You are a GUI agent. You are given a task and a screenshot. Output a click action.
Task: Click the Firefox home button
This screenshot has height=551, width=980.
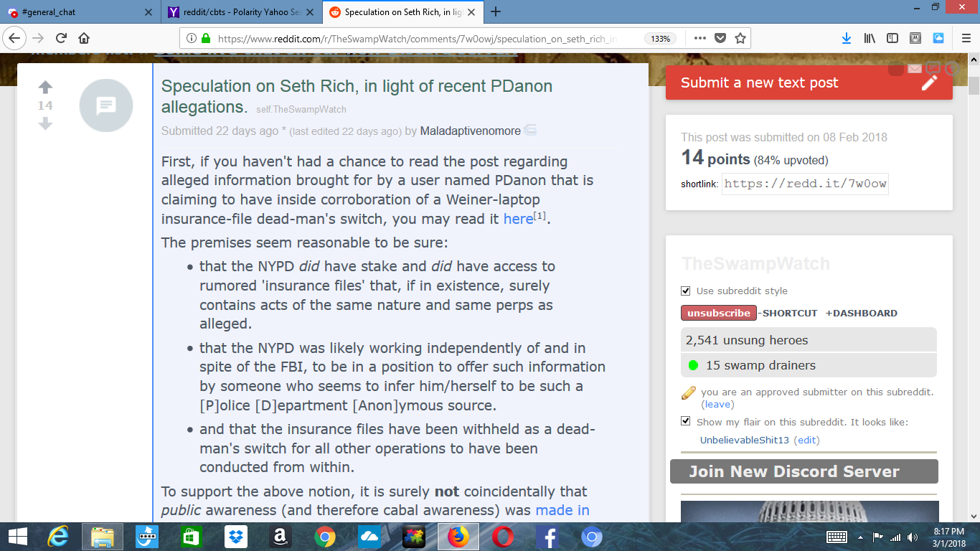(84, 38)
